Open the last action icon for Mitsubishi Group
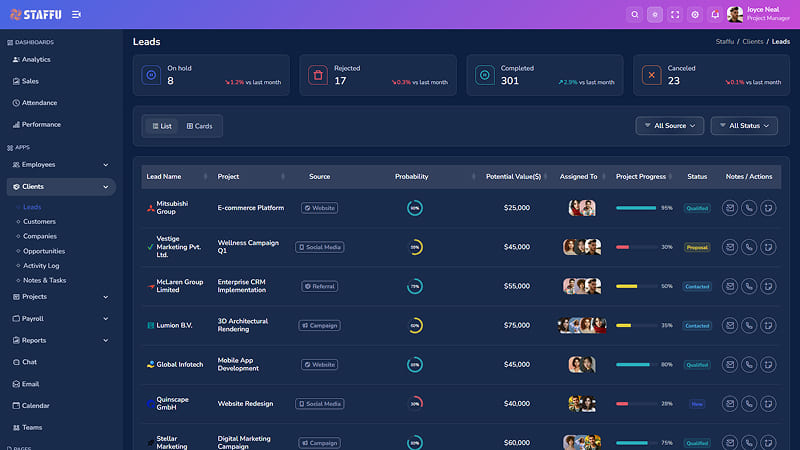800x450 pixels. [x=768, y=208]
